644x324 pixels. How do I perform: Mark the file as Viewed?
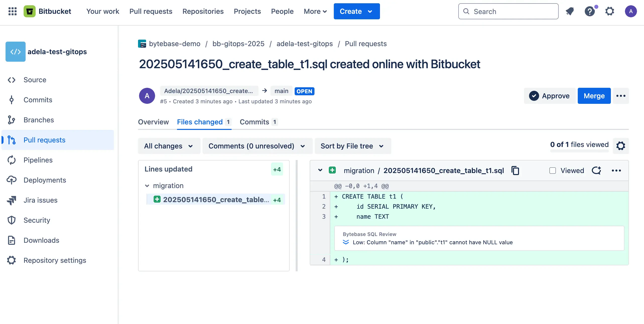point(553,171)
